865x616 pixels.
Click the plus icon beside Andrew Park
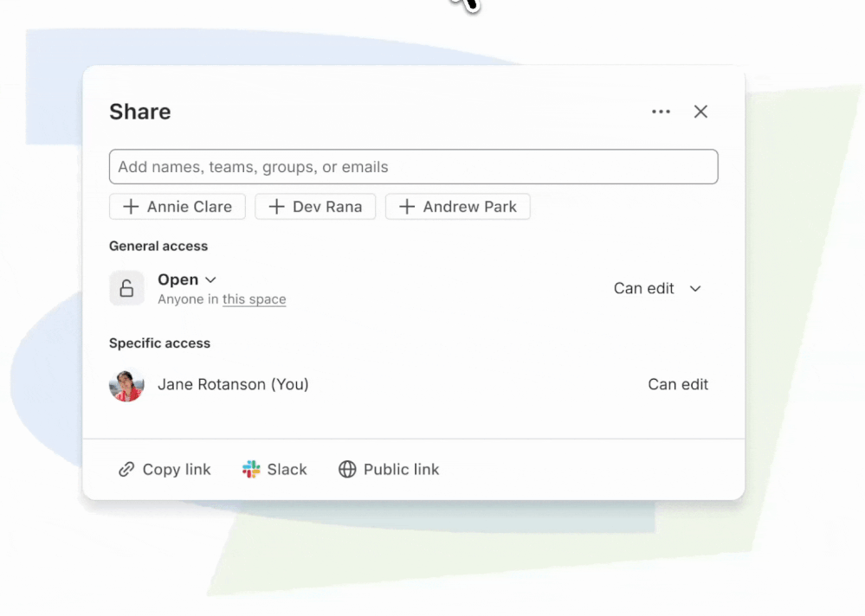pyautogui.click(x=407, y=207)
